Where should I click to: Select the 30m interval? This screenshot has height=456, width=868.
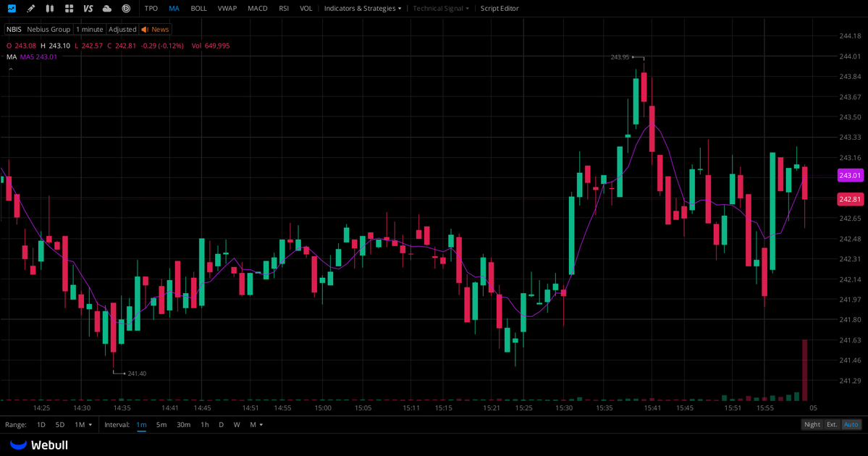[183, 424]
